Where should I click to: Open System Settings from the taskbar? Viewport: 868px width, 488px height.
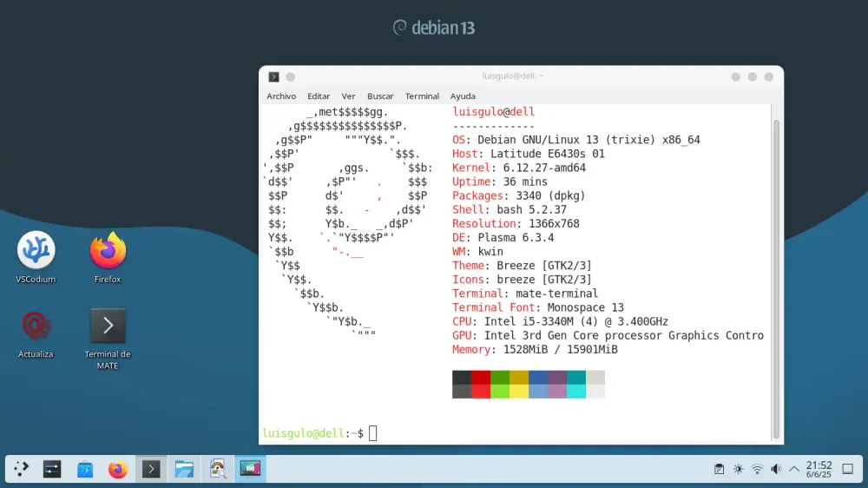[52, 469]
